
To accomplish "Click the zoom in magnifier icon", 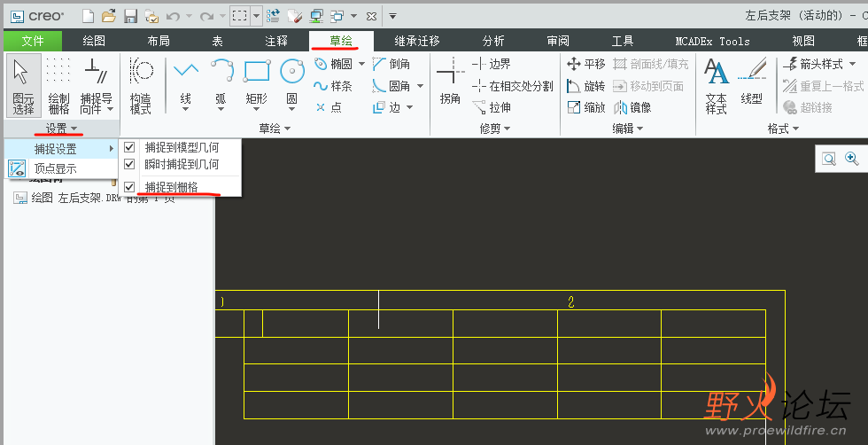I will coord(851,159).
